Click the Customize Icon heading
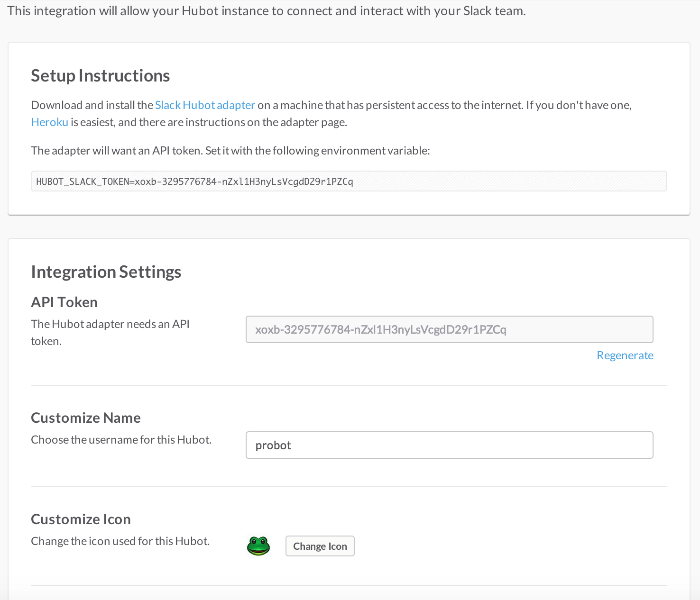This screenshot has height=600, width=700. point(81,519)
